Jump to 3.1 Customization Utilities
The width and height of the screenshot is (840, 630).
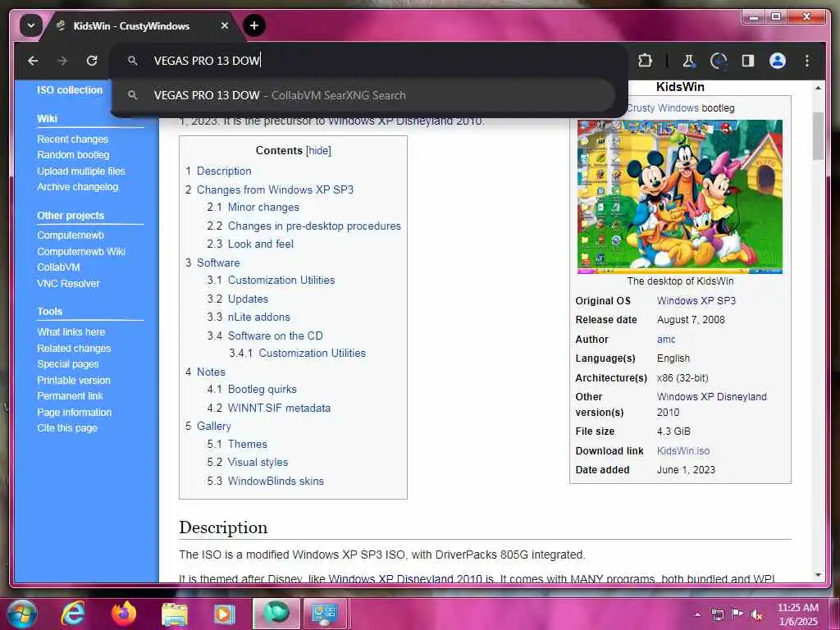pyautogui.click(x=281, y=281)
